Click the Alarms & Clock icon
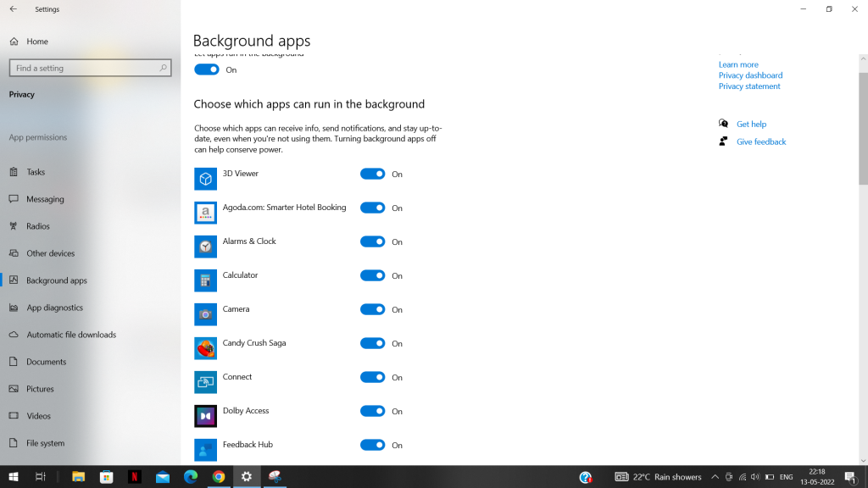 tap(205, 247)
